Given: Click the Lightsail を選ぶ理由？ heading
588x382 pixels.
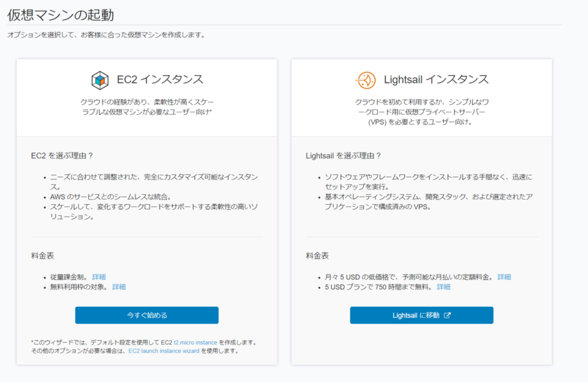Looking at the screenshot, I should point(343,156).
